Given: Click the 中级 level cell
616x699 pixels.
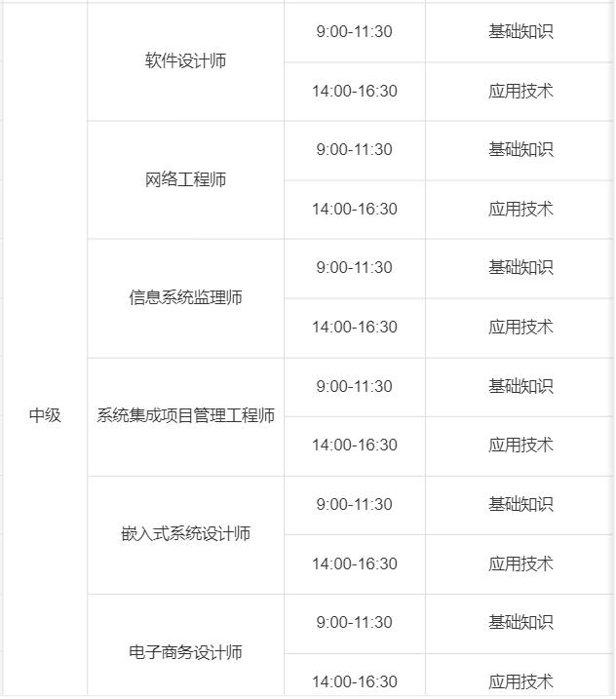Looking at the screenshot, I should [x=45, y=415].
